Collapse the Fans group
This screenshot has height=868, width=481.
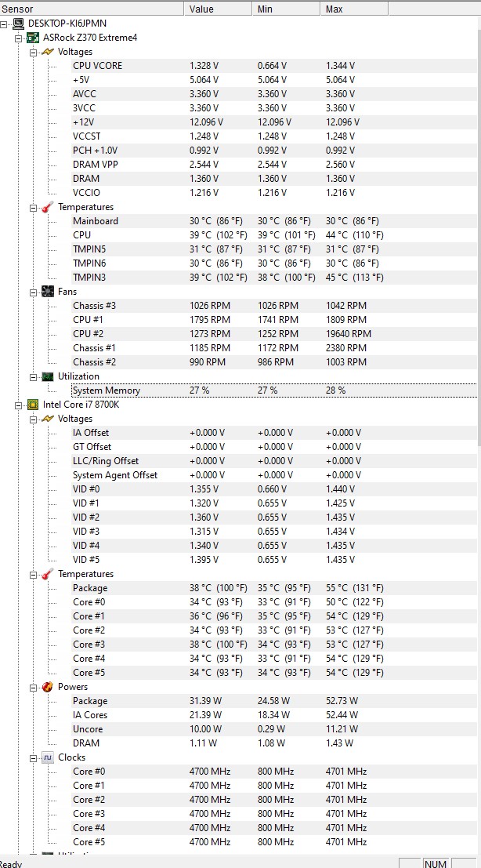(33, 291)
